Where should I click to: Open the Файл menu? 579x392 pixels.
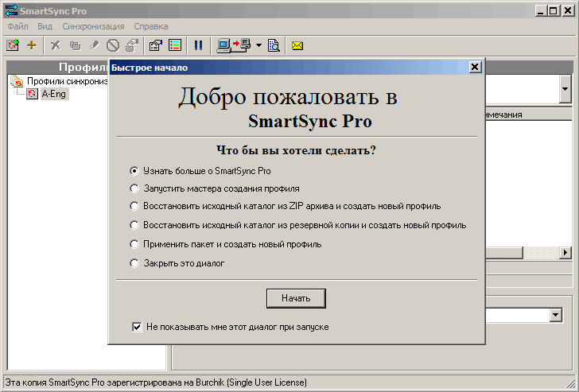[17, 26]
